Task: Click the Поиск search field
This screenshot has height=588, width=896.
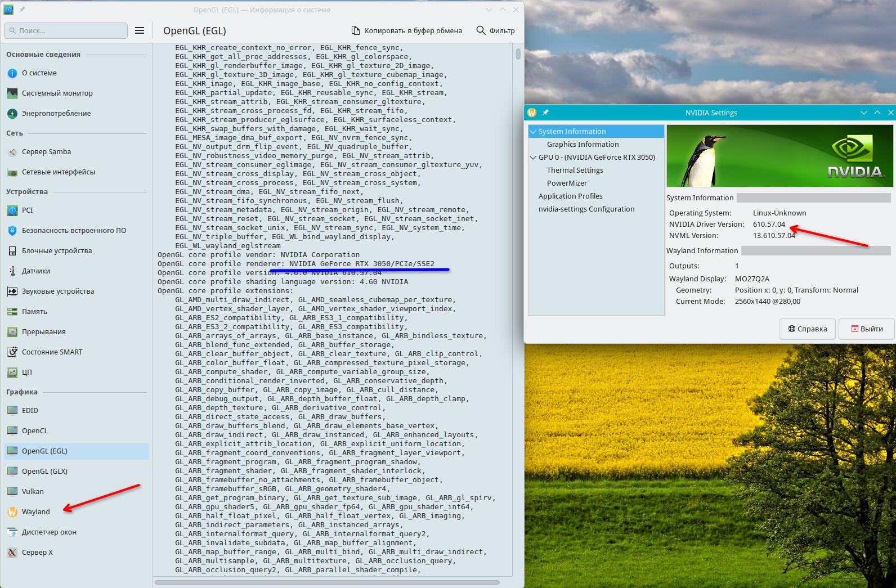Action: [66, 30]
